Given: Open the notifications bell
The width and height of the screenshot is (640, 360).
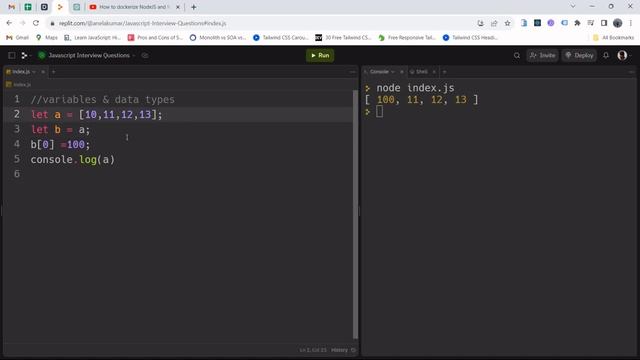Looking at the screenshot, I should tap(606, 55).
